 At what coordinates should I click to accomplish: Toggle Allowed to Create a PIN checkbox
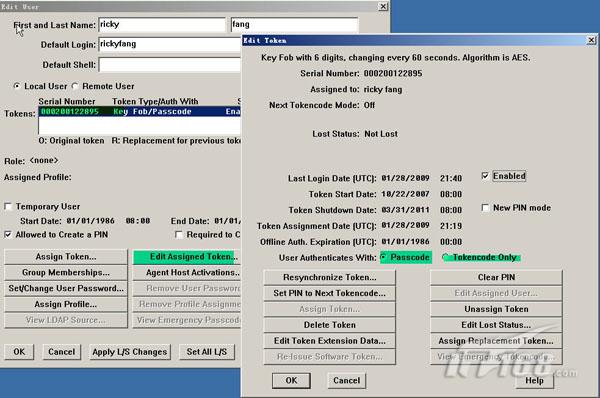8,235
